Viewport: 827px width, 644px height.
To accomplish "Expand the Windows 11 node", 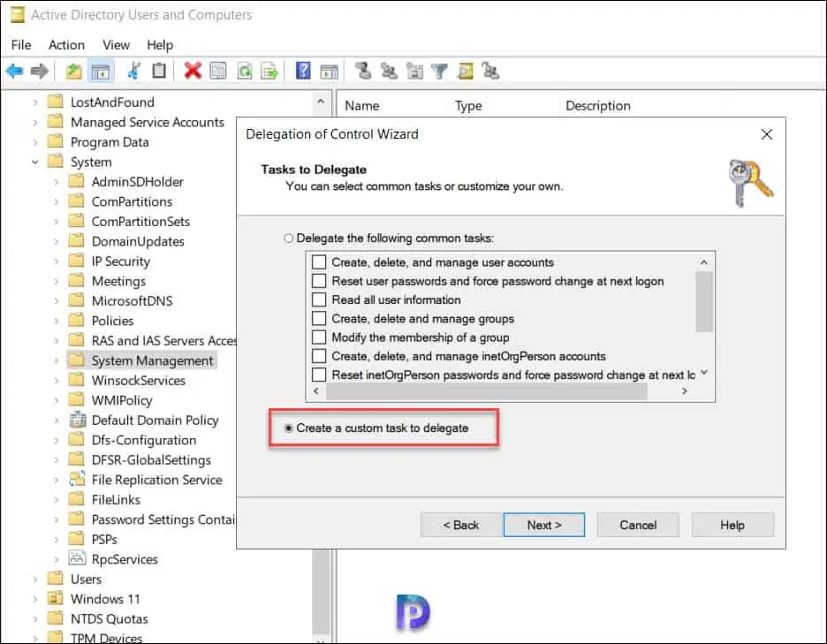I will click(x=35, y=599).
